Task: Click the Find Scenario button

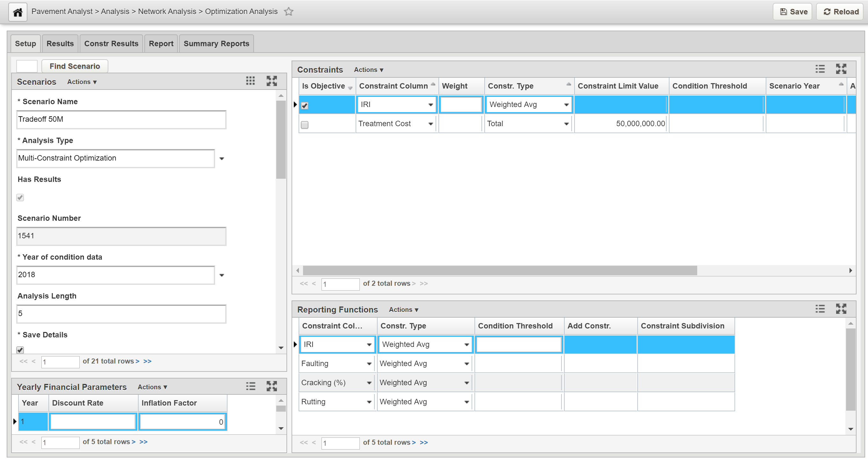Action: pyautogui.click(x=75, y=66)
